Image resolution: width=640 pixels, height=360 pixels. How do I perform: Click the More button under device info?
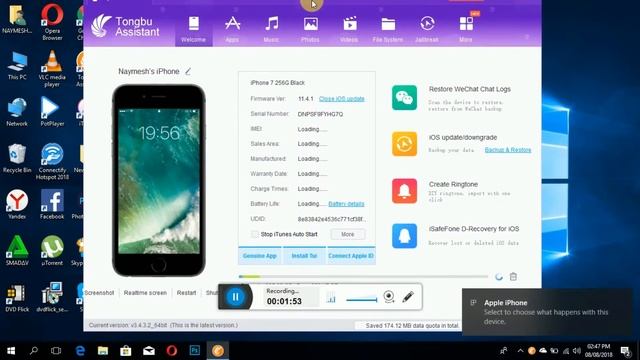348,234
